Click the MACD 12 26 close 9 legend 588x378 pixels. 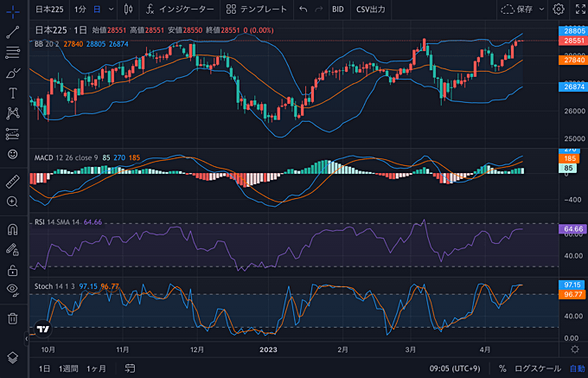(67, 158)
